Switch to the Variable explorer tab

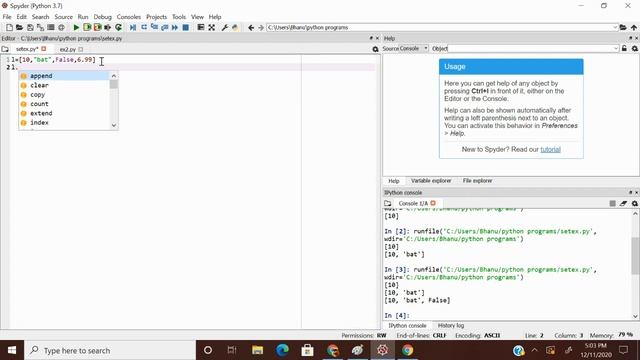(x=431, y=180)
